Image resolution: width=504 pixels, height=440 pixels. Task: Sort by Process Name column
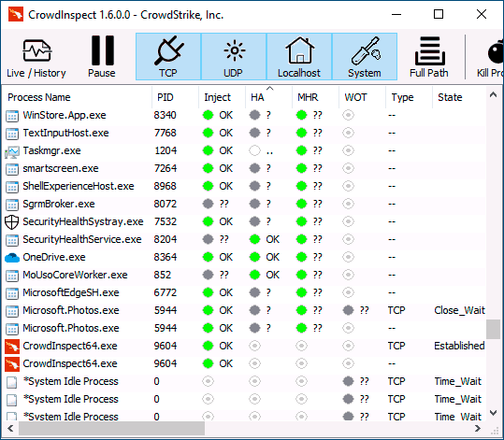pos(77,97)
